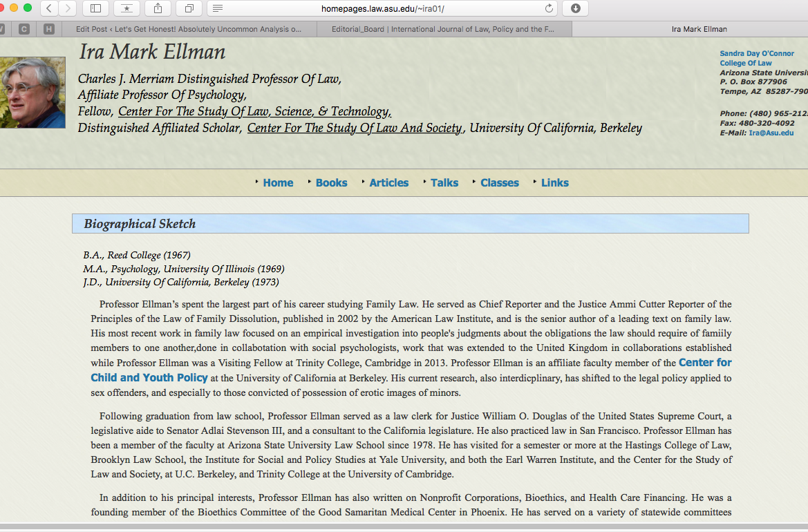Screen dimensions: 808x532
Task: Go to the Articles page link
Action: 388,183
